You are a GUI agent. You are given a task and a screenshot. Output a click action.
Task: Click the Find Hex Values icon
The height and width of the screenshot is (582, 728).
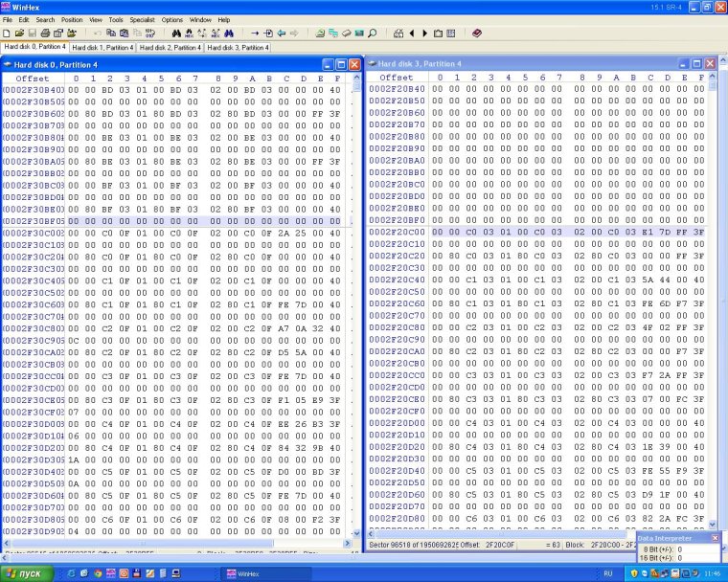pos(189,34)
